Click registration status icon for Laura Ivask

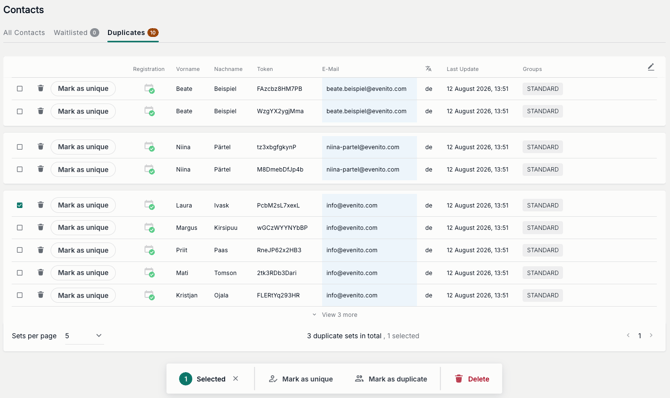[149, 205]
